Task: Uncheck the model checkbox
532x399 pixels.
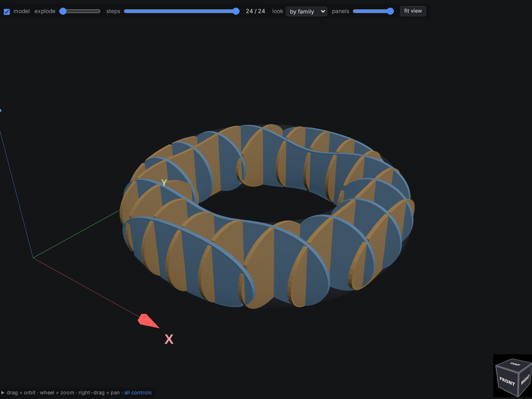Action: tap(7, 12)
